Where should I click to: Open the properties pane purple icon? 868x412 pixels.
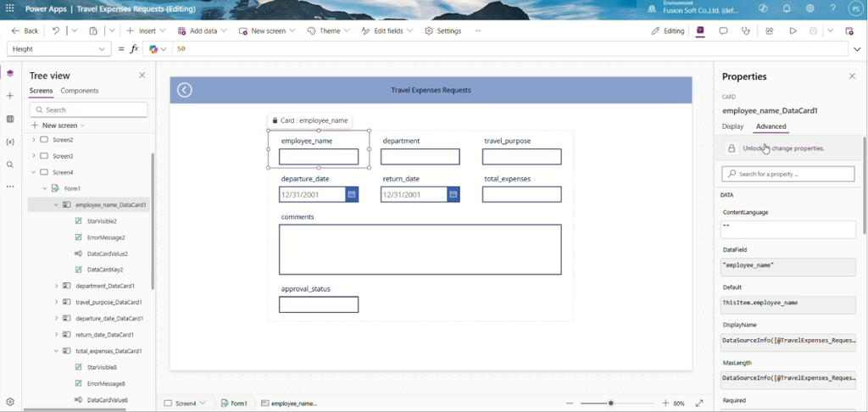700,31
